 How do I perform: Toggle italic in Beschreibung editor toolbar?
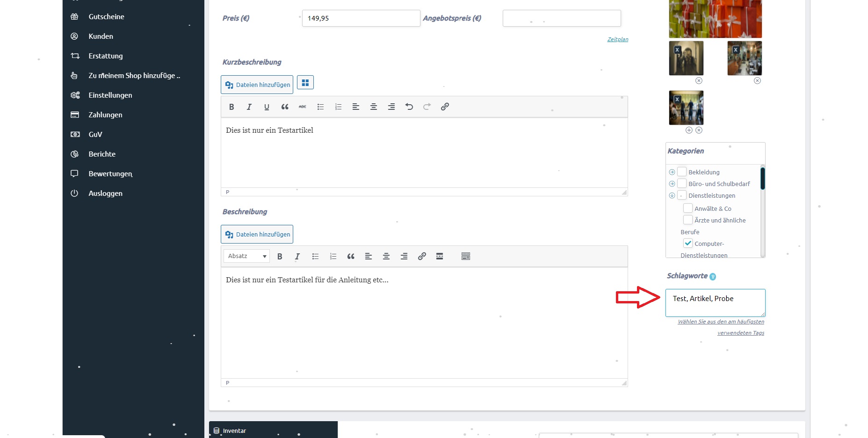point(297,256)
